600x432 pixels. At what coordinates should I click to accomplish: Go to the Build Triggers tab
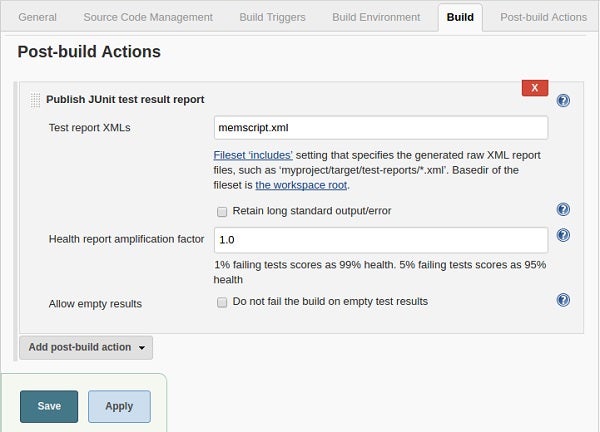[272, 18]
